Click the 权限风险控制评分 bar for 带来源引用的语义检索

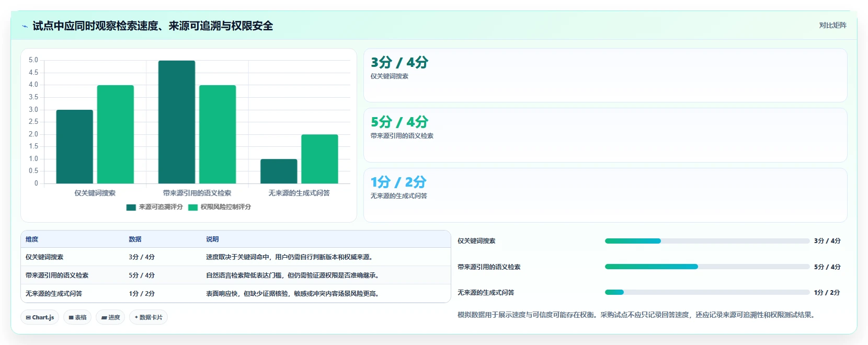[218, 134]
